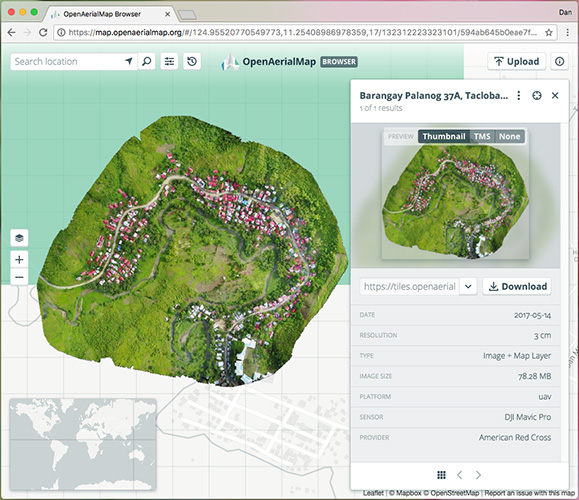The image size is (579, 500).
Task: Open the three-dot options menu for result
Action: coord(519,96)
